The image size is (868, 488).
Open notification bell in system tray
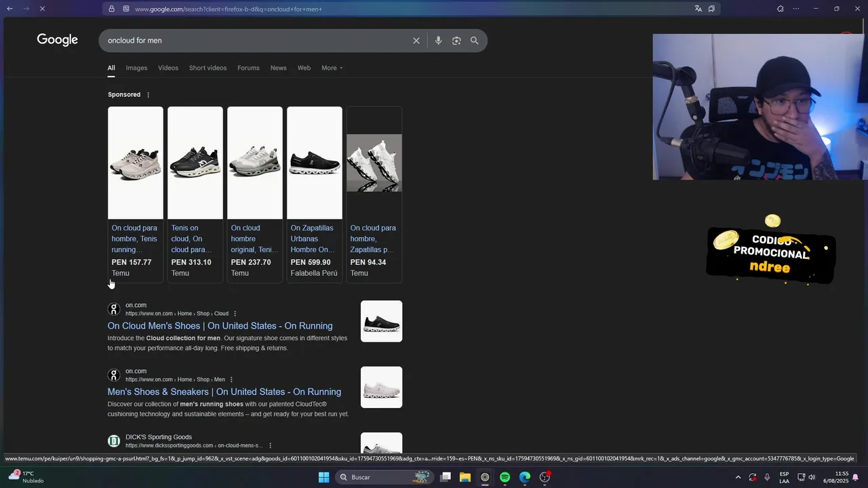tap(856, 477)
